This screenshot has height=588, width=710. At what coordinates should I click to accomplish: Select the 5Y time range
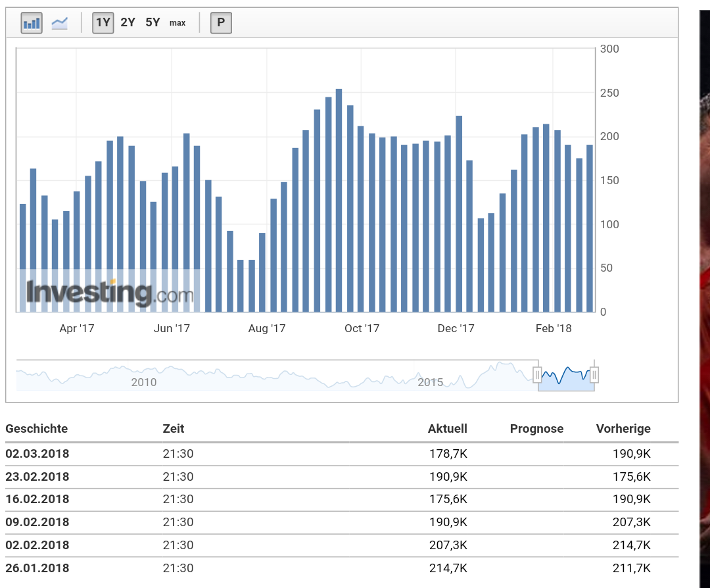153,22
